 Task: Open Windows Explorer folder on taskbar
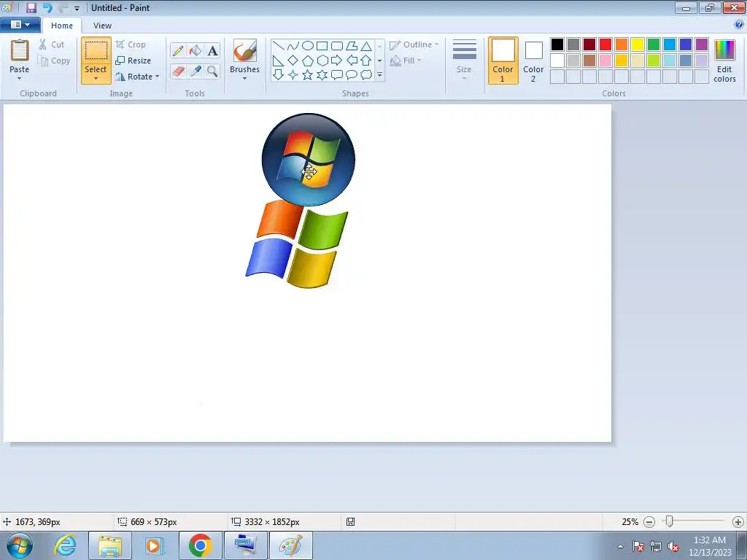pyautogui.click(x=110, y=545)
